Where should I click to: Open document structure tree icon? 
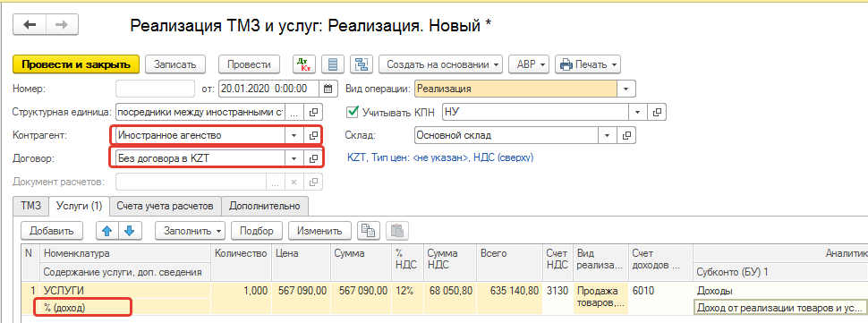pos(362,64)
